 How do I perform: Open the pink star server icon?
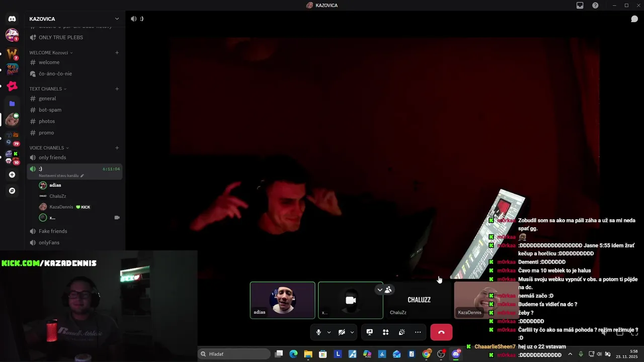tap(12, 86)
